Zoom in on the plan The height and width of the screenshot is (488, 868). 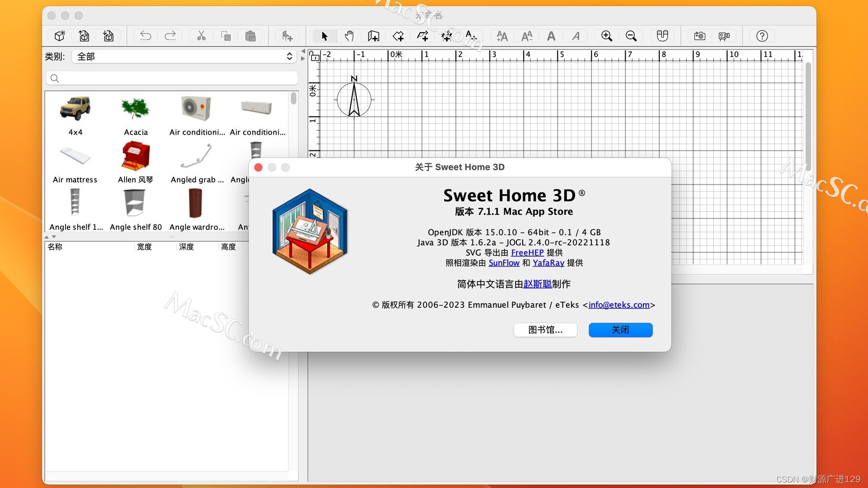[x=607, y=36]
